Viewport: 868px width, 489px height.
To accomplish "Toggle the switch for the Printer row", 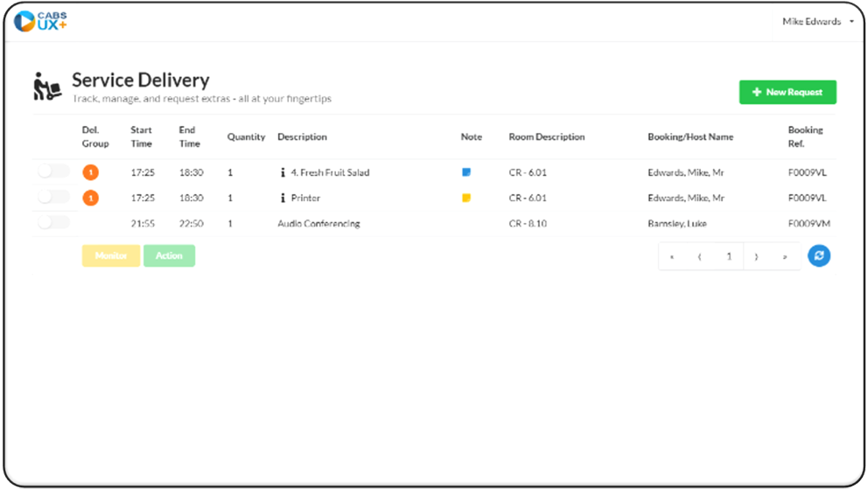I will 53,197.
